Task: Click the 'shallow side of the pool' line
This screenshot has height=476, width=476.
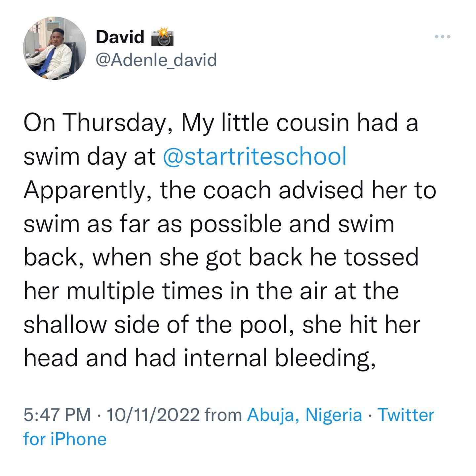Action: pos(222,325)
